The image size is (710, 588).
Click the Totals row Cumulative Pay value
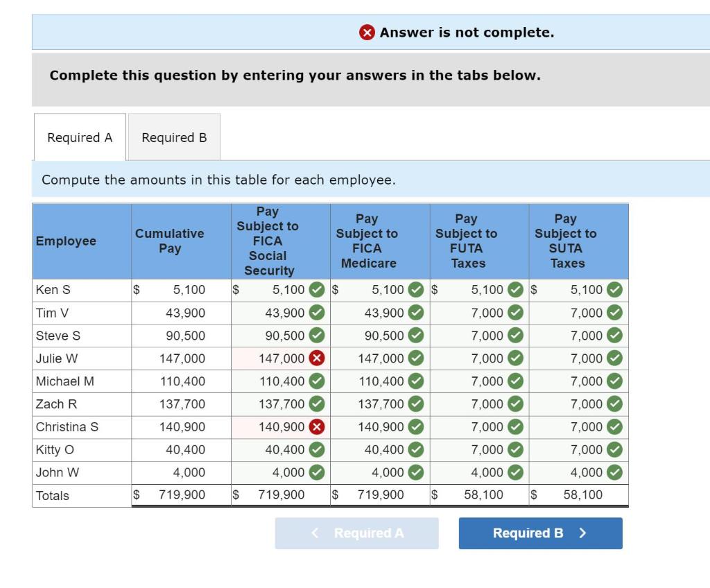click(x=179, y=495)
